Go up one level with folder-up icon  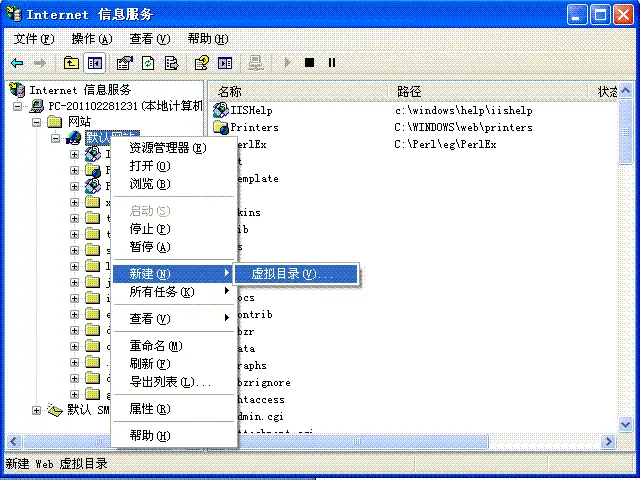pos(71,63)
